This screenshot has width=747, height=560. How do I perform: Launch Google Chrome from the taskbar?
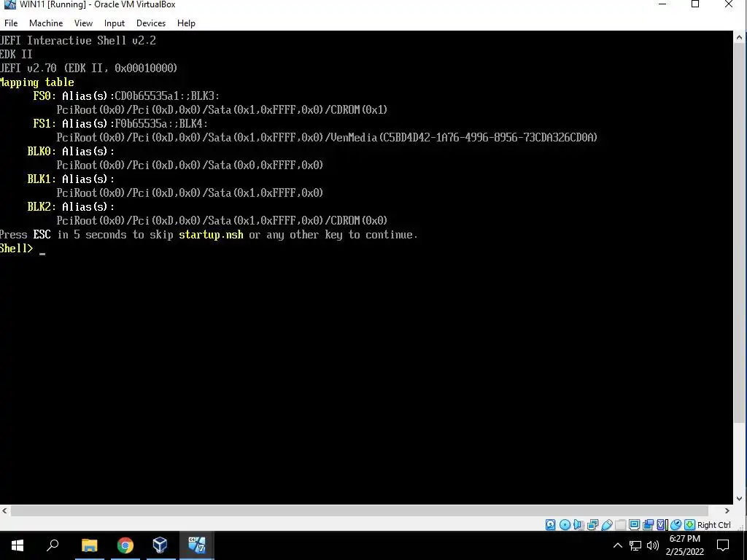tap(125, 545)
